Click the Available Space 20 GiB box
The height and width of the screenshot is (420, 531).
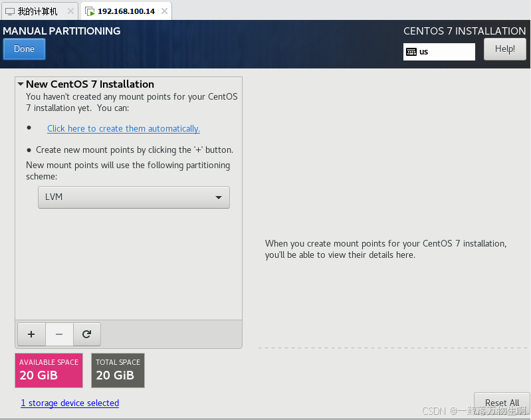pyautogui.click(x=49, y=370)
